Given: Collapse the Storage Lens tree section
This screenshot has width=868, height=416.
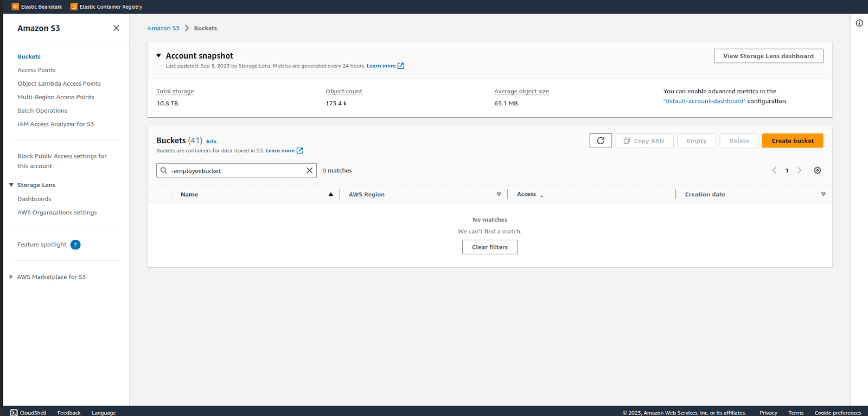Looking at the screenshot, I should coord(11,185).
